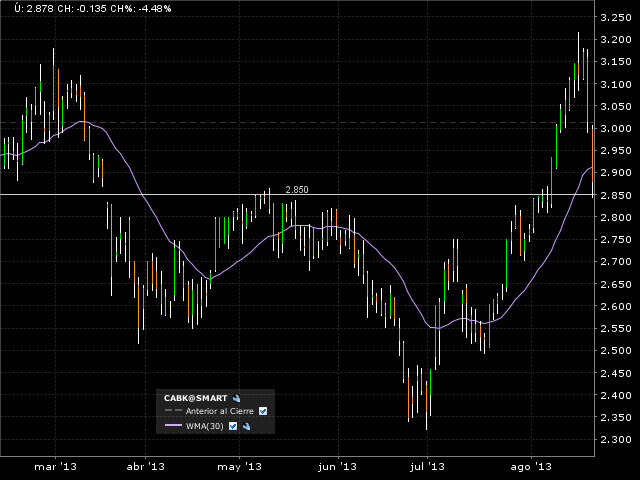
Task: Click the 2.500 price axis label
Action: [x=616, y=350]
